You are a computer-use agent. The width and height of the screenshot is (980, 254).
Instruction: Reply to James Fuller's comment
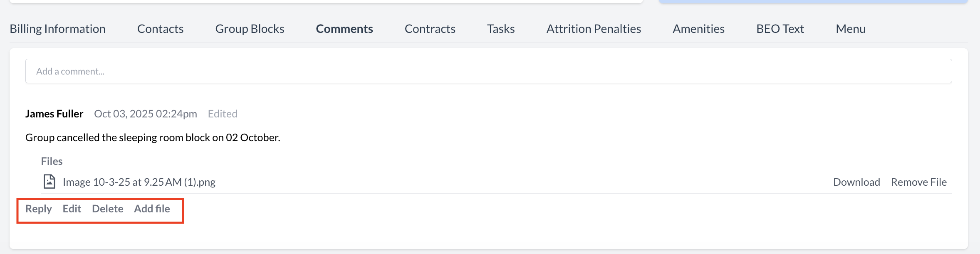(38, 209)
